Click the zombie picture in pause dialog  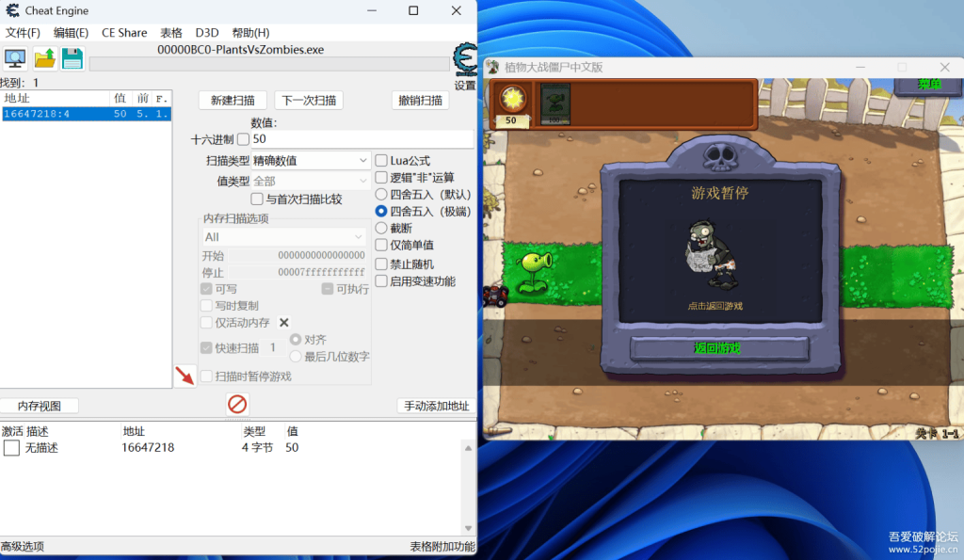pos(711,254)
